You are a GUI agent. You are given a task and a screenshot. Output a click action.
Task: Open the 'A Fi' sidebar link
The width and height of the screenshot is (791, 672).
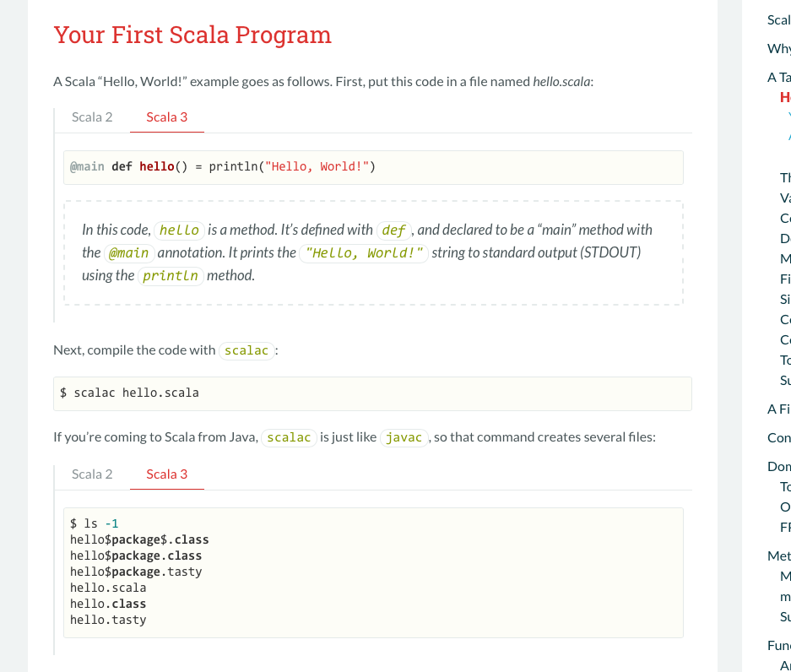click(x=779, y=409)
